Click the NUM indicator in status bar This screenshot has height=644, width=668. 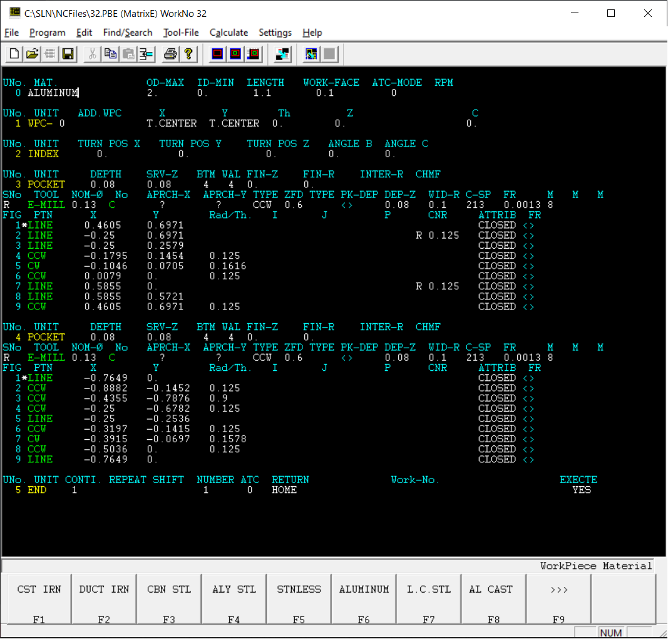611,633
